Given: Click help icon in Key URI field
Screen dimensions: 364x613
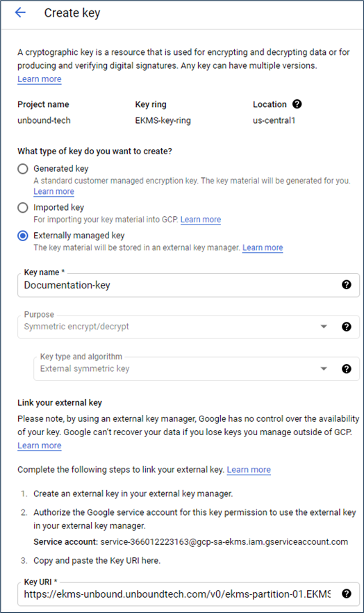Looking at the screenshot, I should [346, 594].
